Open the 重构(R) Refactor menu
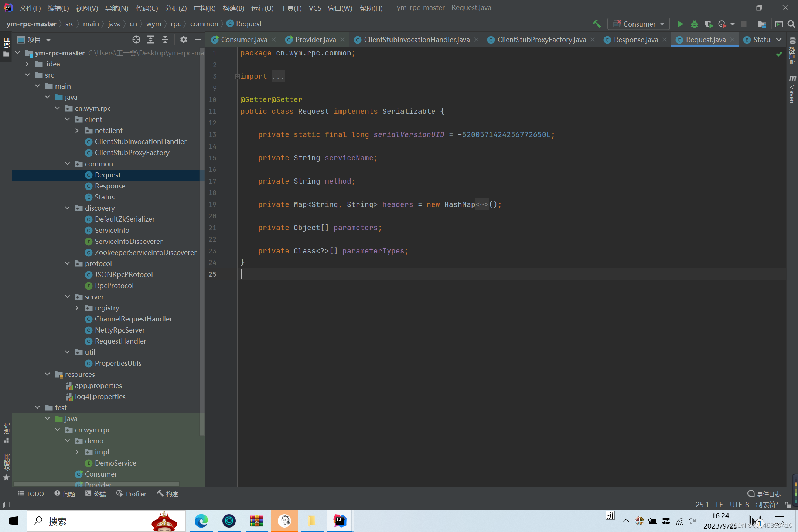 tap(204, 8)
